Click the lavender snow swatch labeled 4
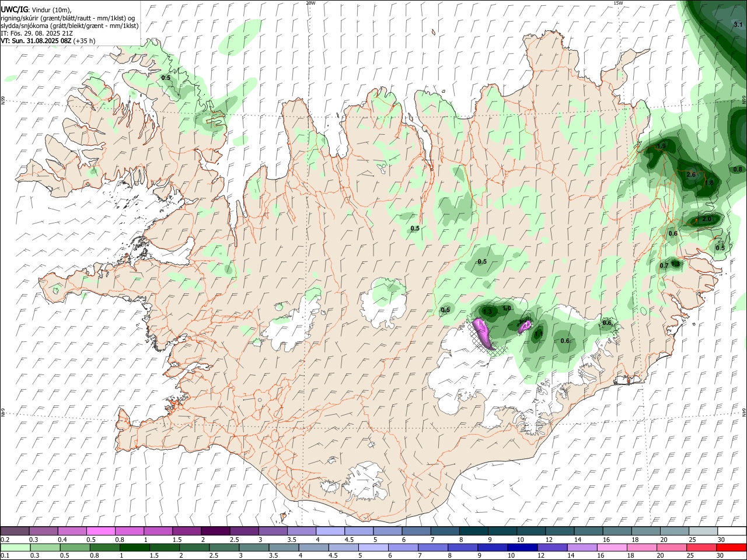 coord(330,531)
